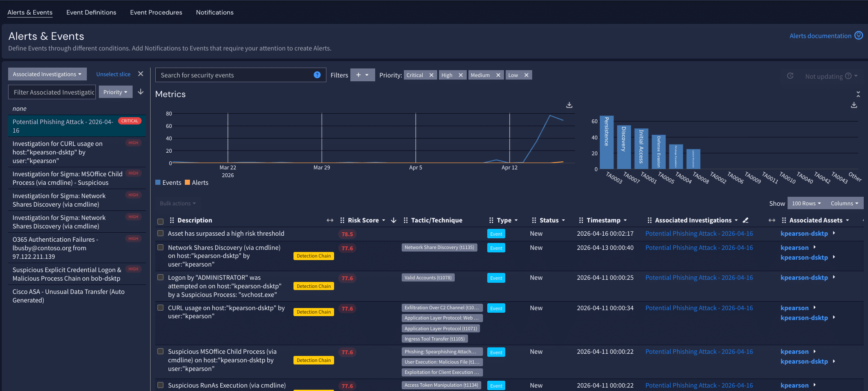Grab the Timestamp column drag handle
Screen dimensions: 868x391
tap(581, 220)
